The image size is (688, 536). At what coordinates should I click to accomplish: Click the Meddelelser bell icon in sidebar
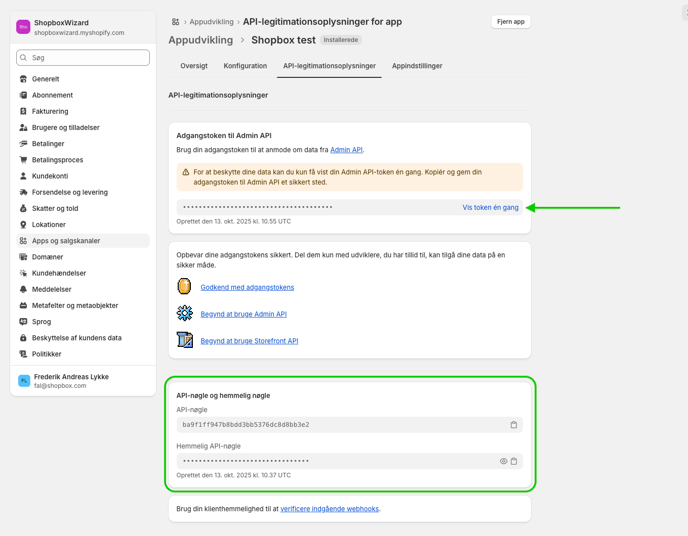23,289
